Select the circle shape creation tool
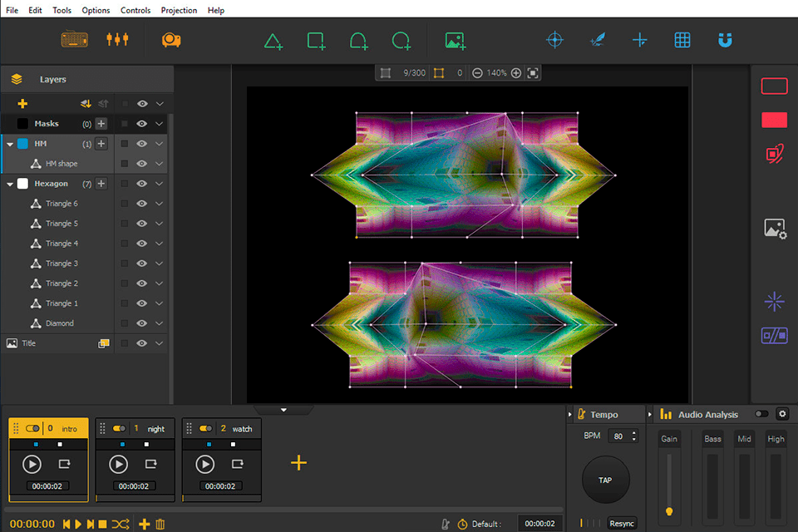Viewport: 798px width, 532px height. click(x=401, y=40)
